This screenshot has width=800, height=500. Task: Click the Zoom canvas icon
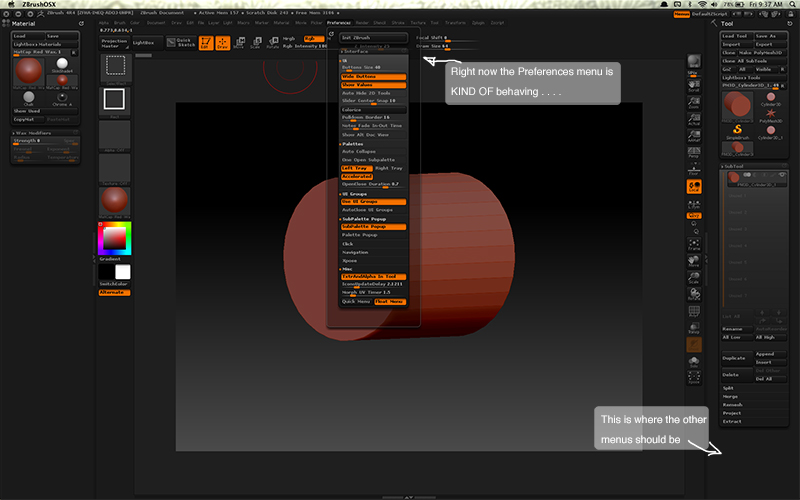pyautogui.click(x=694, y=102)
